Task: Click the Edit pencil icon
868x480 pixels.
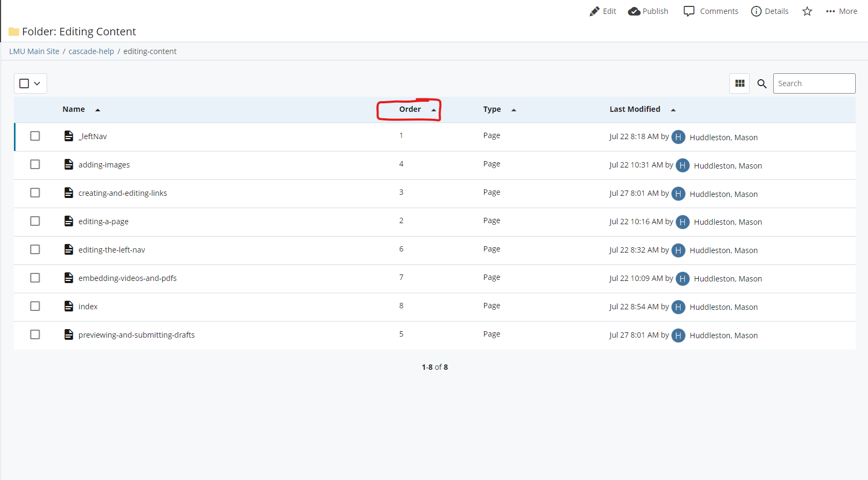Action: tap(594, 11)
